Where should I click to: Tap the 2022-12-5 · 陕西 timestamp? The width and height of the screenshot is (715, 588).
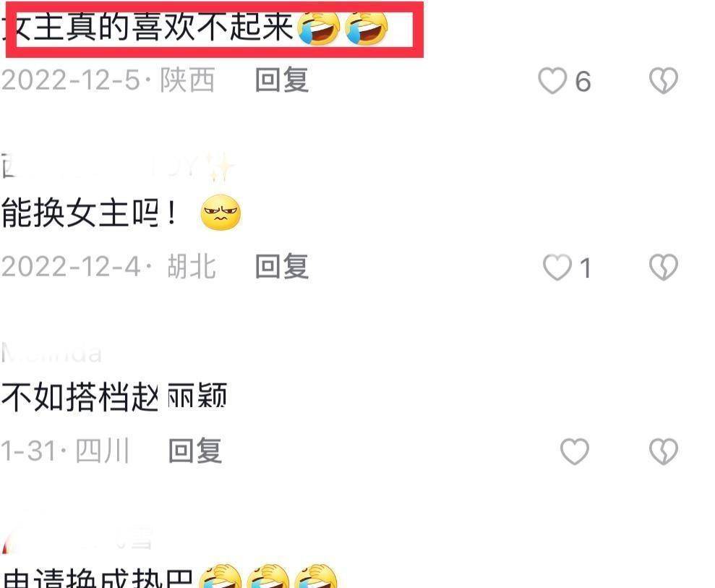[x=108, y=80]
